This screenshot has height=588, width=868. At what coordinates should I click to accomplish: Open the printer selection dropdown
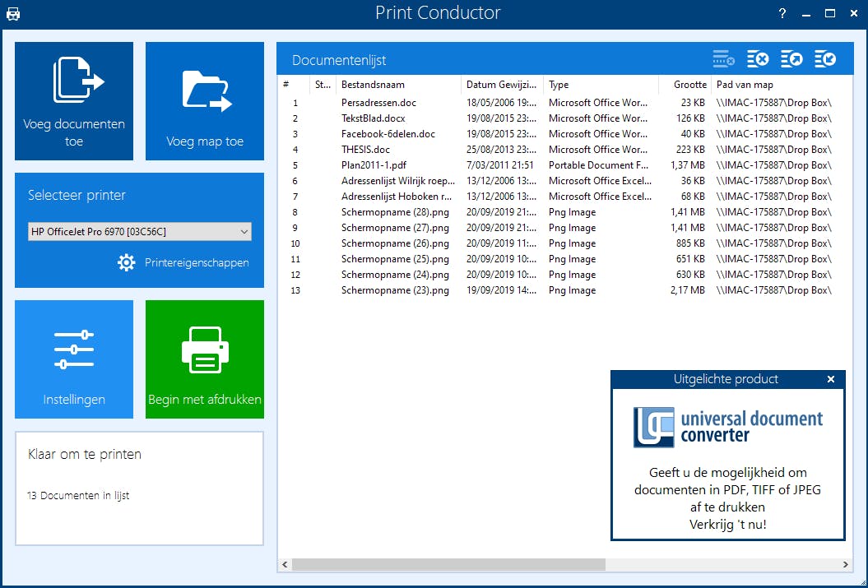pyautogui.click(x=140, y=232)
